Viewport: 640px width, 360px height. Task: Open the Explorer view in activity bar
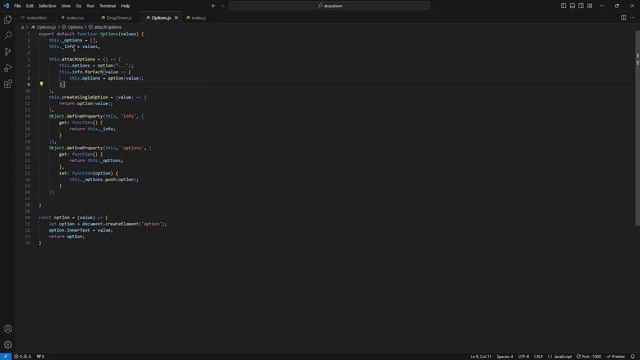8,20
